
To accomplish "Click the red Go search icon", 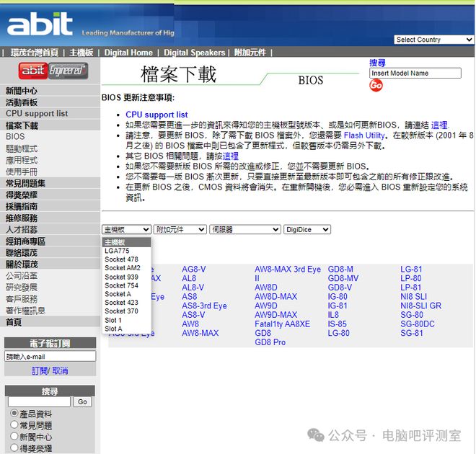I will (376, 85).
